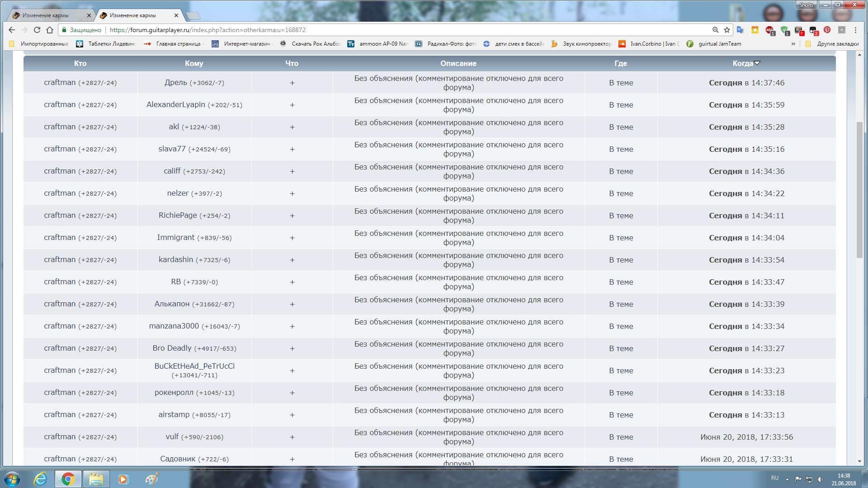Open BuCkEtHeAd_PeTrUcCi profile link

click(x=194, y=366)
